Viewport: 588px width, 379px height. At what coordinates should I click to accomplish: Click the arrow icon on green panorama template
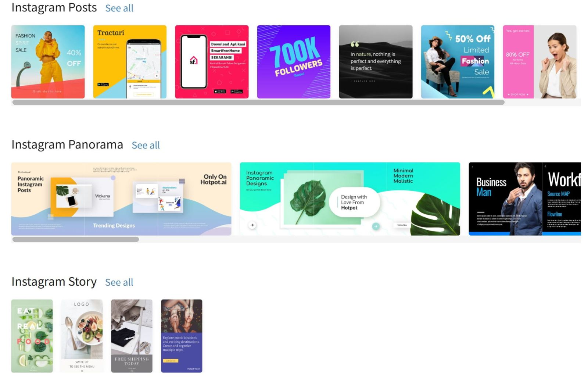pyautogui.click(x=252, y=225)
